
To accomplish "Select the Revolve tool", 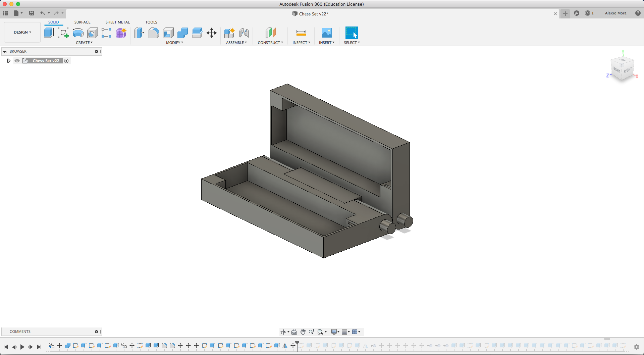I will pos(78,33).
